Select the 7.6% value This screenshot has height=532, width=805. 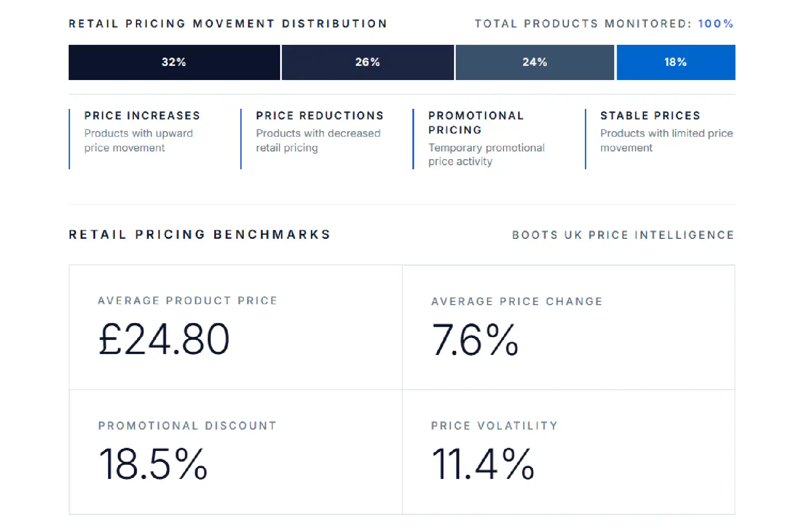[475, 339]
